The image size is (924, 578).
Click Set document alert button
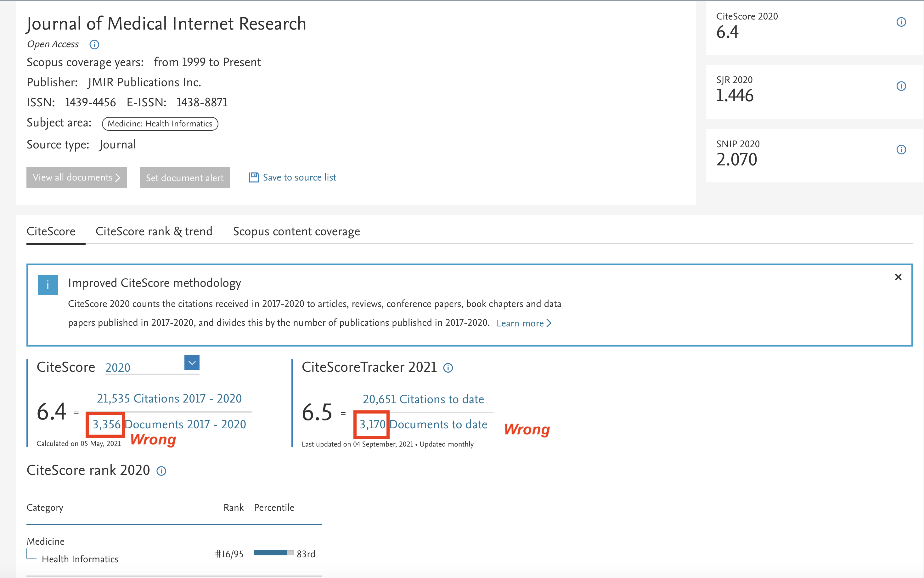(x=184, y=178)
